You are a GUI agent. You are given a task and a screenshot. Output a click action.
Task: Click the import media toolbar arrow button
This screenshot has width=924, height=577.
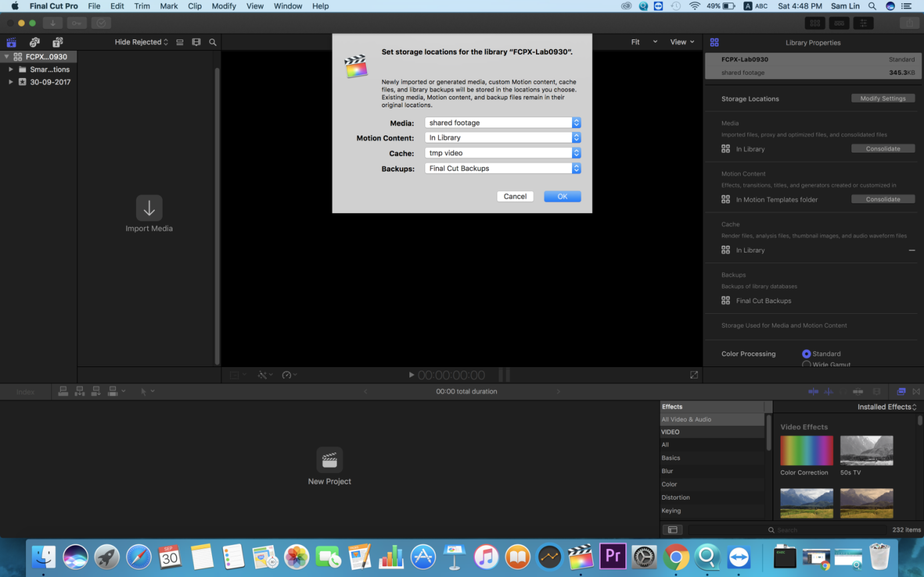53,23
